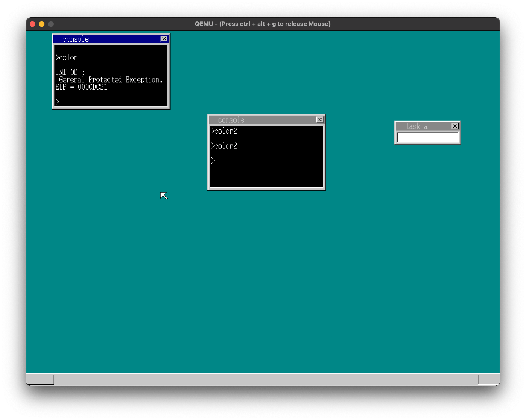526x420 pixels.
Task: Click the macOS red close button of QEMU
Action: click(33, 24)
